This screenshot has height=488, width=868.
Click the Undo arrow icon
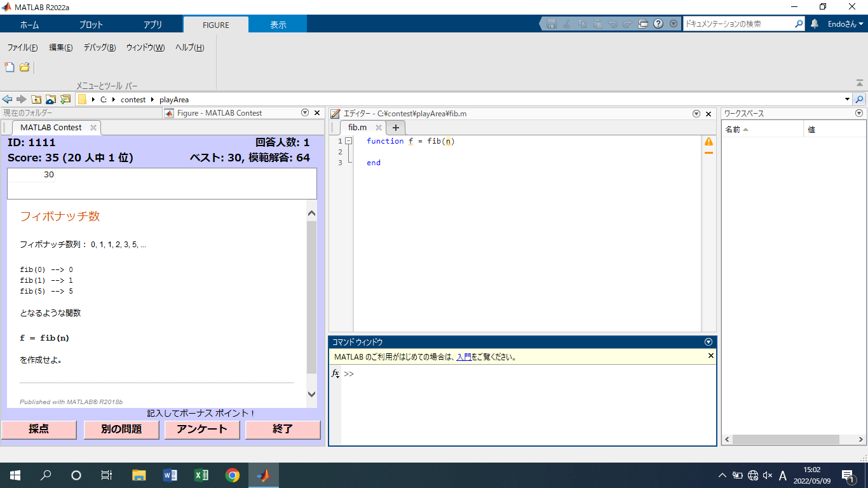[x=613, y=24]
